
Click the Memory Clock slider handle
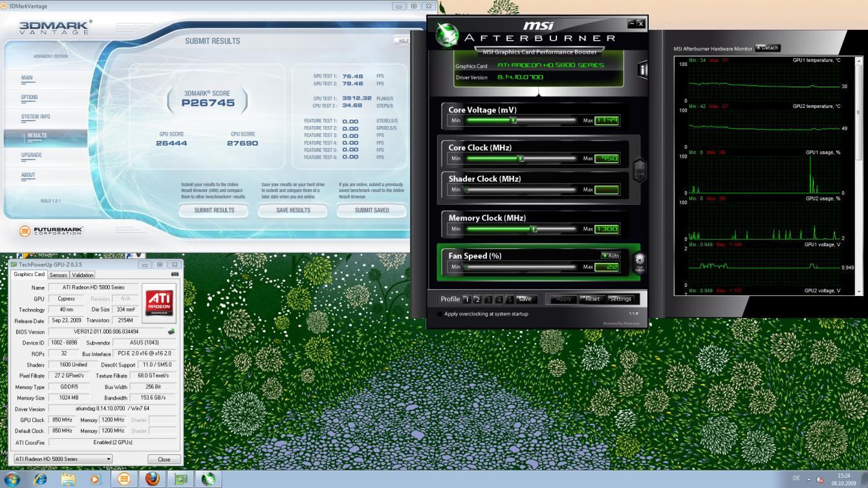click(534, 229)
